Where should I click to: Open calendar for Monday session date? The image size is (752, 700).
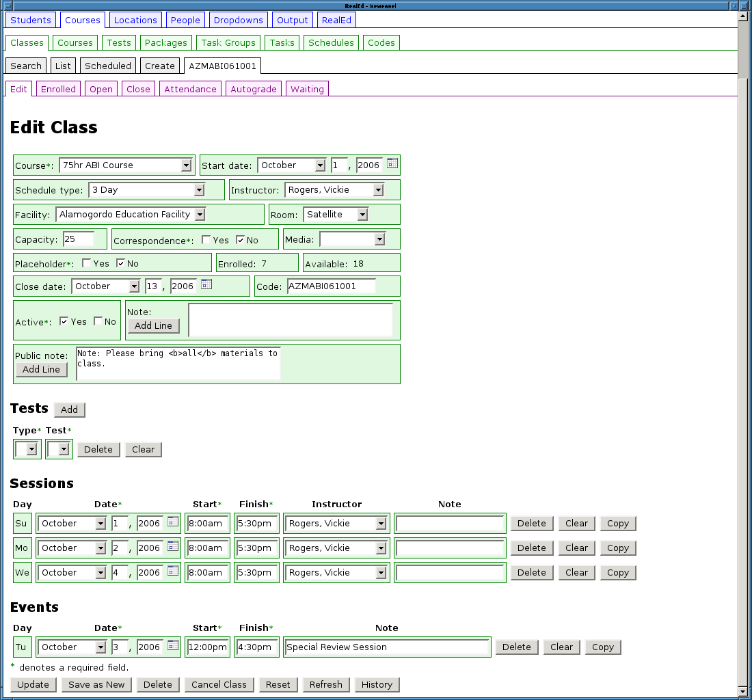coord(173,546)
